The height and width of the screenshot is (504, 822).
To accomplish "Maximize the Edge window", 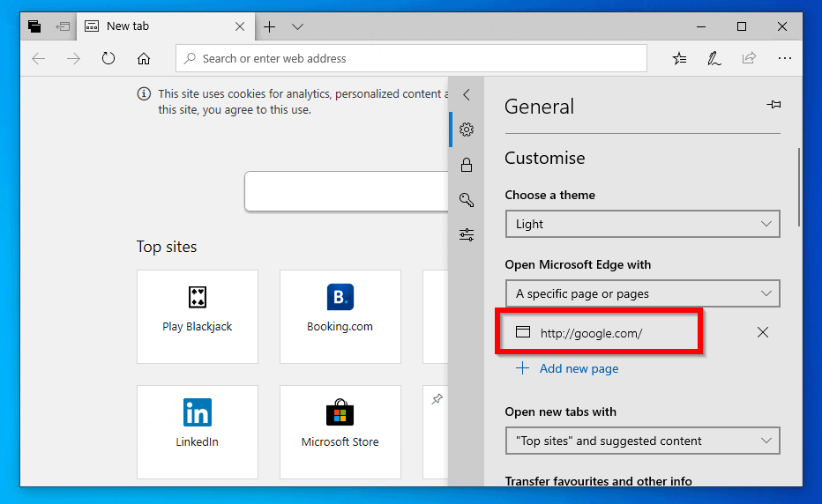I will tap(741, 26).
